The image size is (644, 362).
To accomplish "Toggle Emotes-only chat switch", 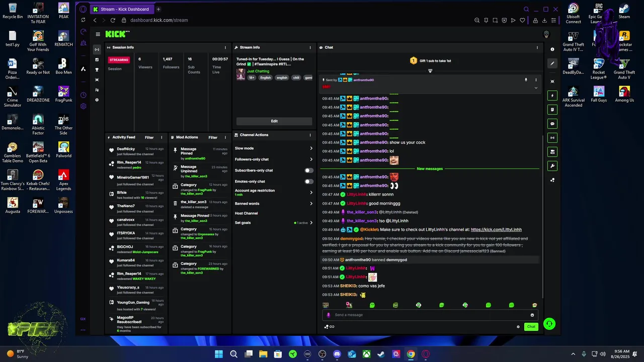I will [x=308, y=182].
